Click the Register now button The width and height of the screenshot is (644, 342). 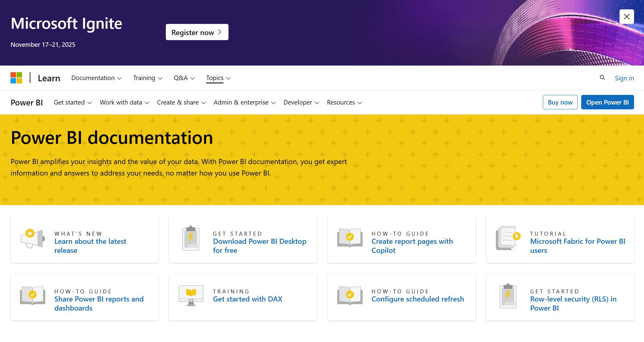(197, 32)
